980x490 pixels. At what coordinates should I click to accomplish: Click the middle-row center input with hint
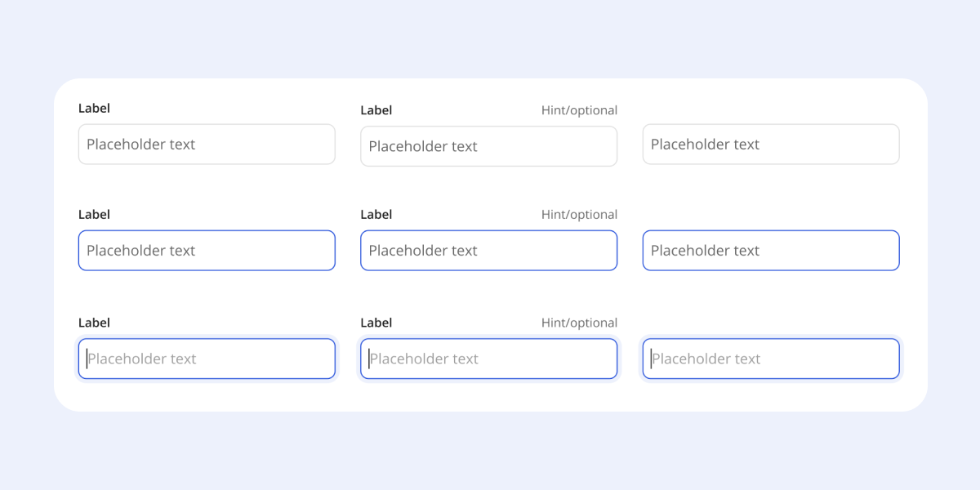click(488, 250)
